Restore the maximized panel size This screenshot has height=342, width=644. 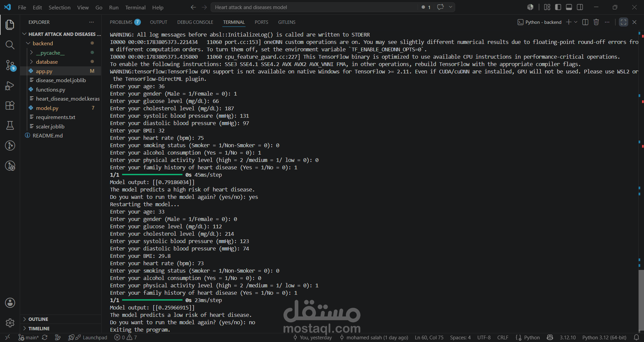point(624,22)
